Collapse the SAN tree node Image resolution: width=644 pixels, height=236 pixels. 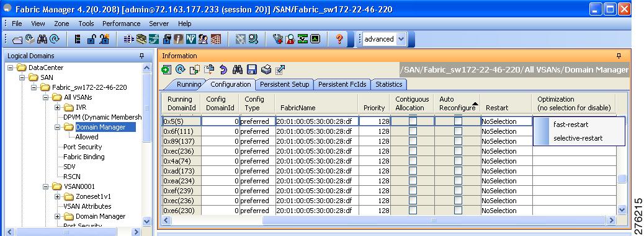tap(22, 77)
